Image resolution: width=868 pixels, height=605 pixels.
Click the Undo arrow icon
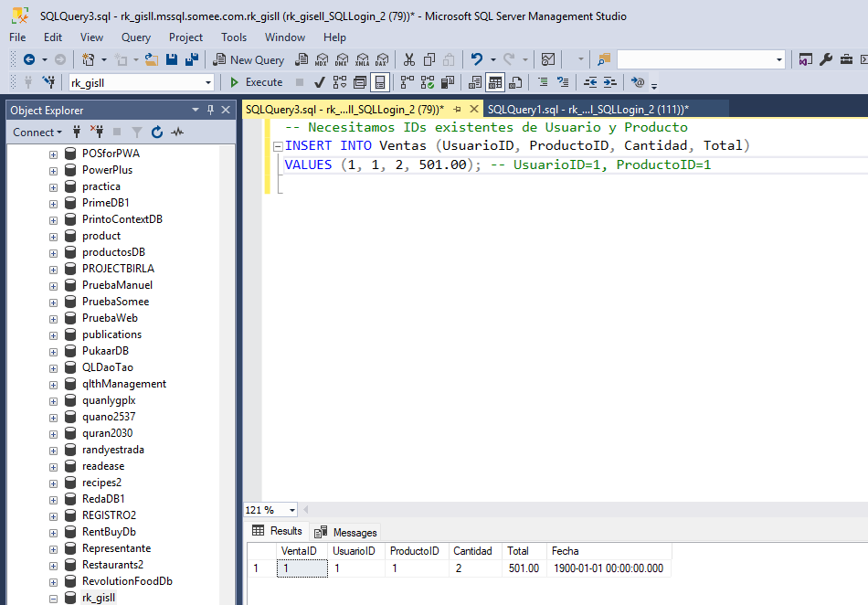(x=476, y=59)
